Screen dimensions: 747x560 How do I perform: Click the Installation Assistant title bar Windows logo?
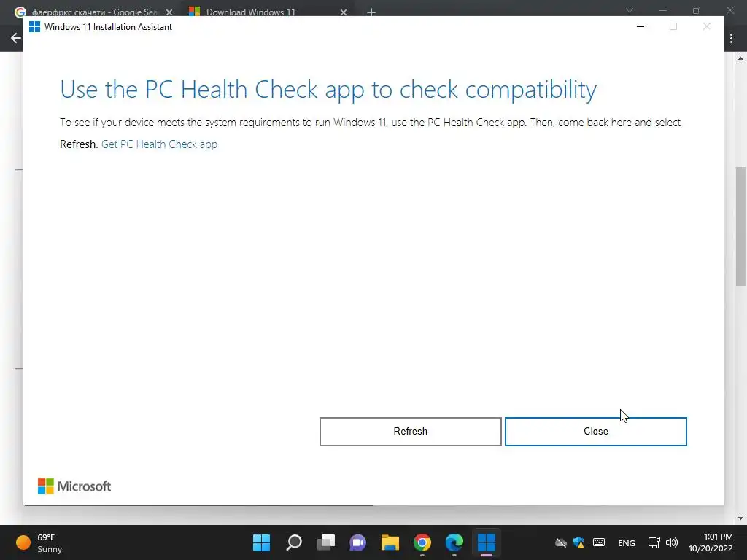click(34, 27)
